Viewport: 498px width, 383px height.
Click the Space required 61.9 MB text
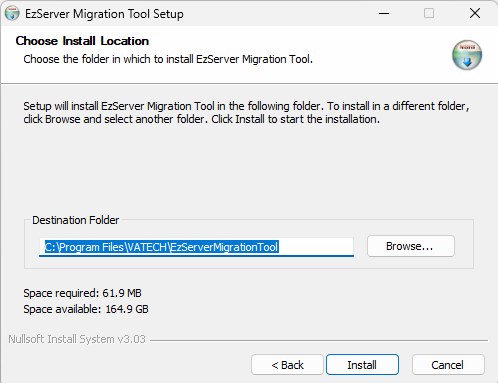click(x=82, y=293)
